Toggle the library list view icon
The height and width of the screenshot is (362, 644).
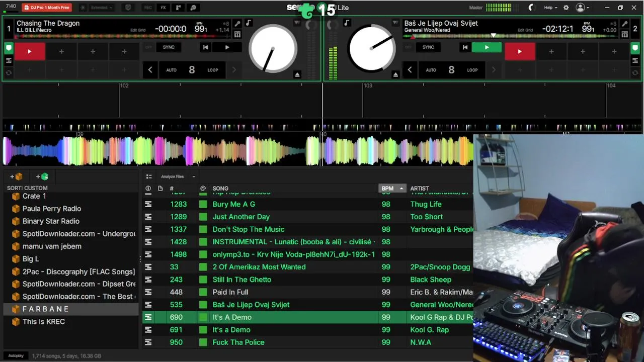tap(149, 176)
